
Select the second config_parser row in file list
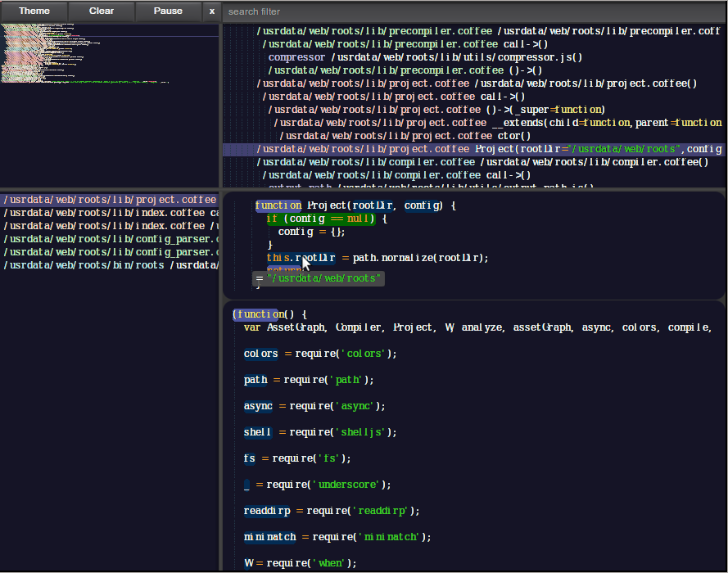(110, 252)
